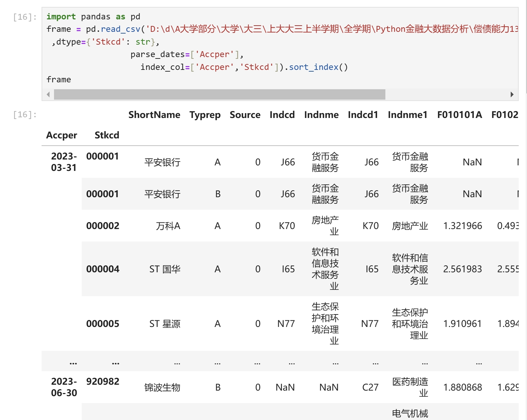Click the 锦波生物 short name cell

pyautogui.click(x=162, y=387)
